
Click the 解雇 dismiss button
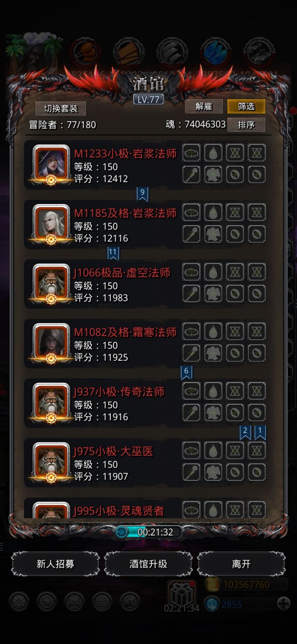(204, 107)
